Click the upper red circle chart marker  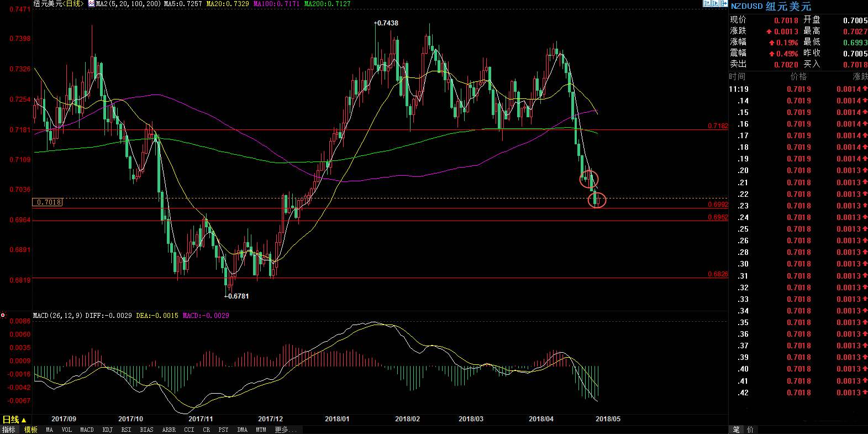point(589,179)
